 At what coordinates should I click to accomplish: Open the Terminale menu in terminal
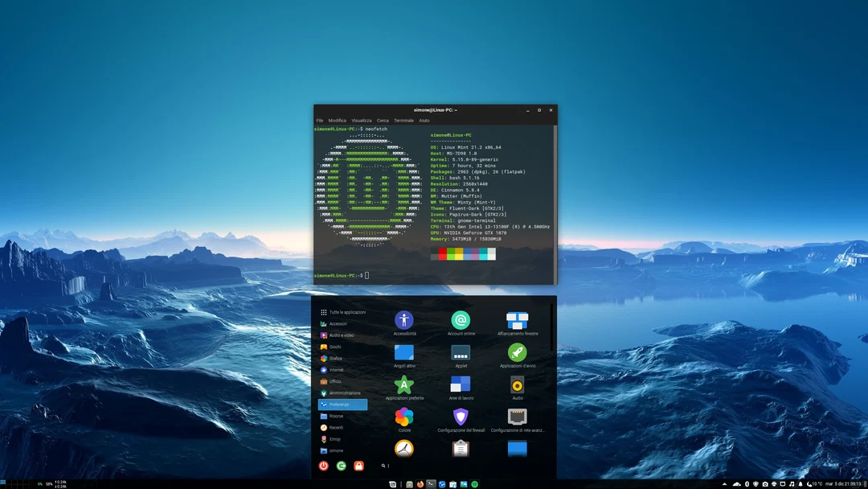(403, 121)
